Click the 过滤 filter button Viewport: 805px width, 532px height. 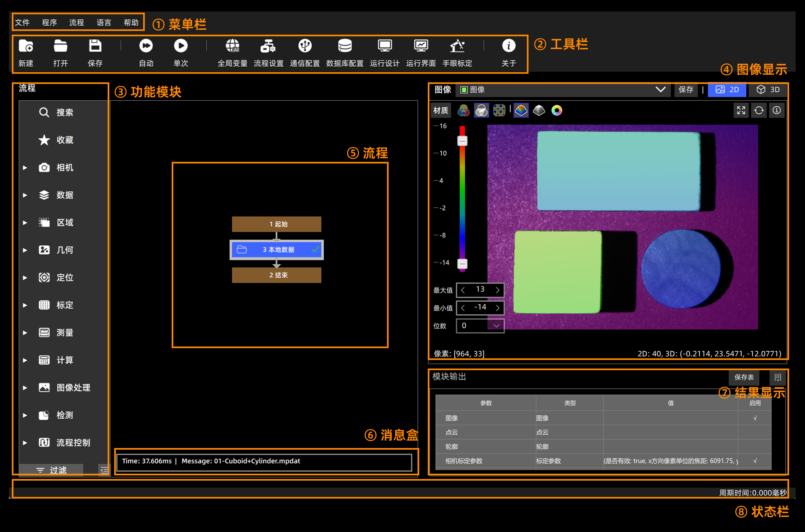click(51, 470)
